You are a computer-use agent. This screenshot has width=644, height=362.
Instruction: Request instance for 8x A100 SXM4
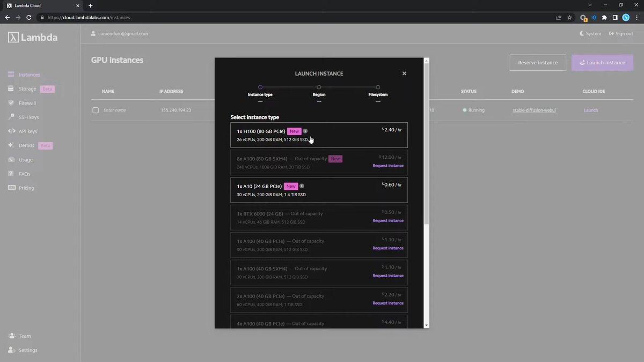388,166
